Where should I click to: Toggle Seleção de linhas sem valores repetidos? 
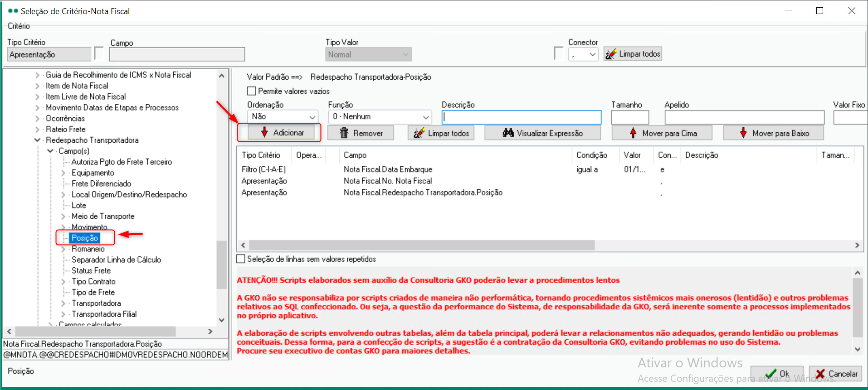tap(241, 259)
